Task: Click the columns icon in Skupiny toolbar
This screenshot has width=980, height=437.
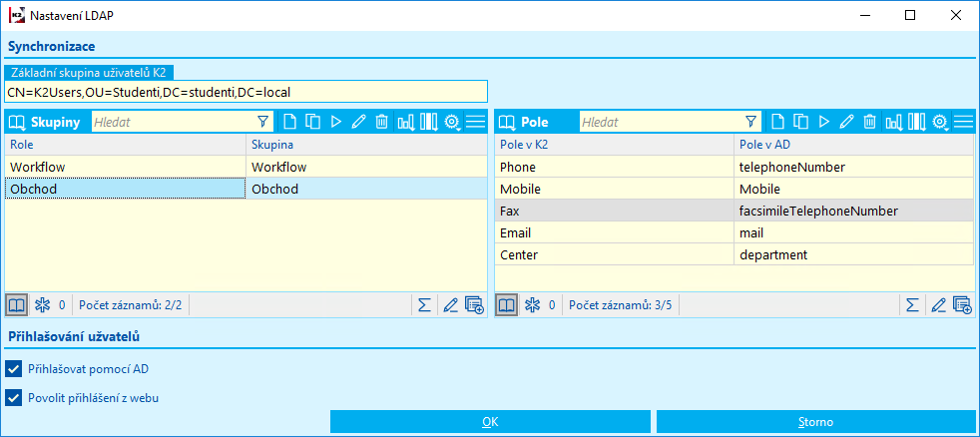Action: click(x=429, y=122)
